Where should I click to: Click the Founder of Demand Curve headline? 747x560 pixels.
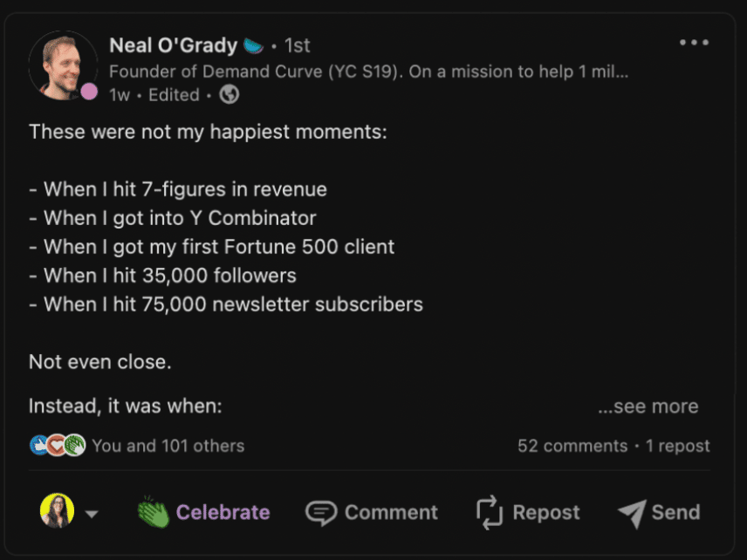click(368, 72)
